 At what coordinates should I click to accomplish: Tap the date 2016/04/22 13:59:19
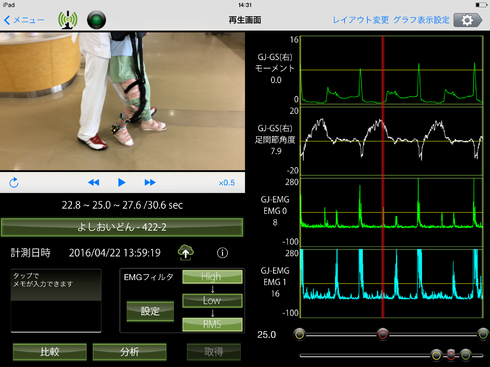[x=115, y=253]
